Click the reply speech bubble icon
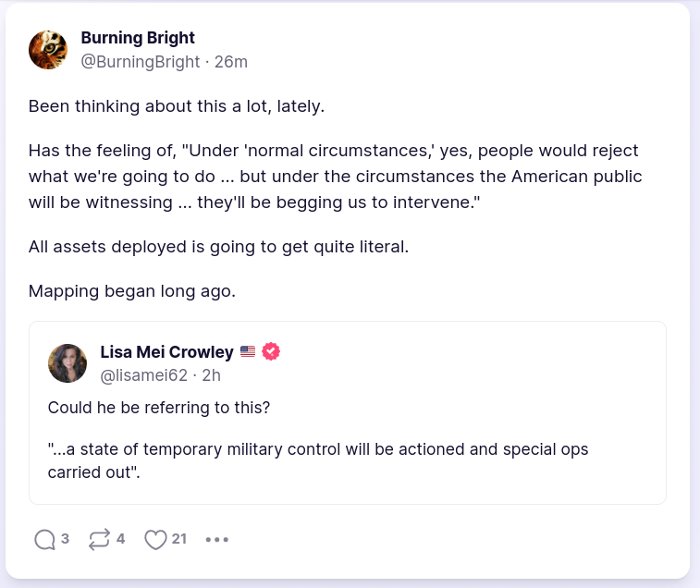The width and height of the screenshot is (700, 588). pos(44,540)
